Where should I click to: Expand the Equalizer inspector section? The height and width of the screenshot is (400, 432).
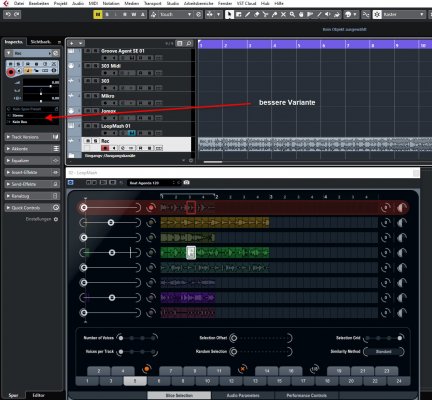[33, 161]
